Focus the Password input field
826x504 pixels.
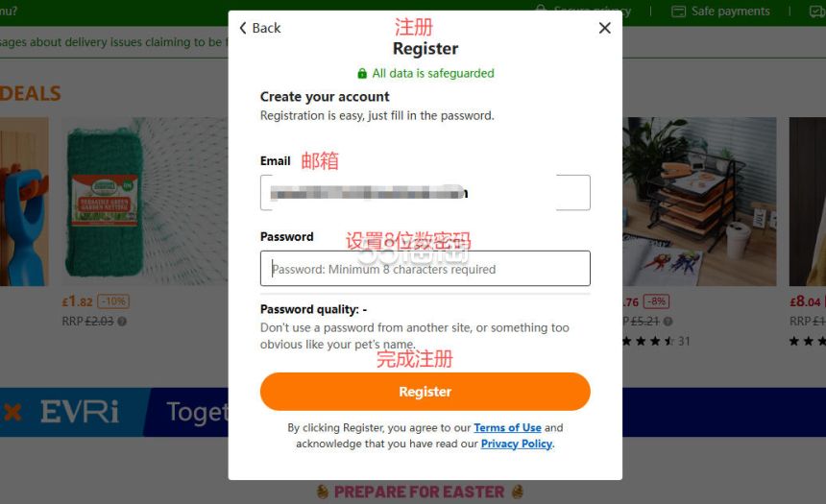425,269
